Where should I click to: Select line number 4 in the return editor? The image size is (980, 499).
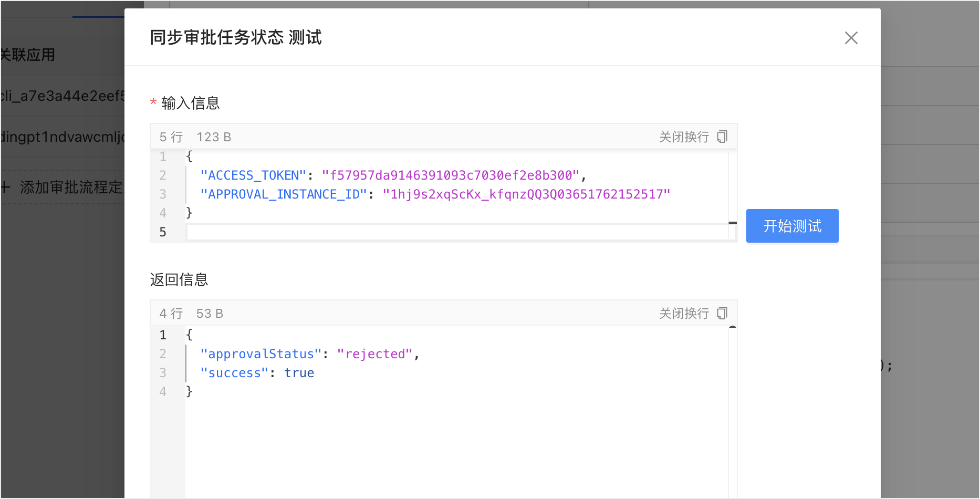(163, 392)
